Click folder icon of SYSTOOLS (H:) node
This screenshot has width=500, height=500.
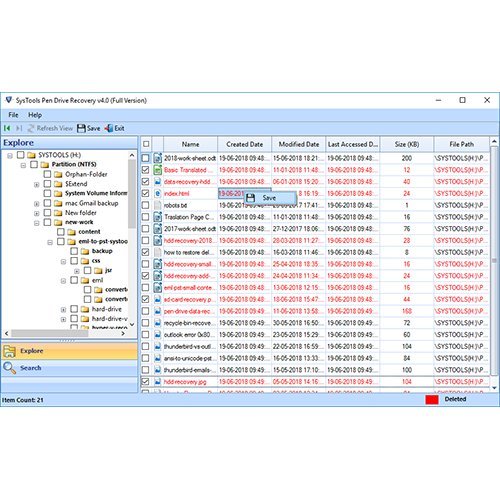point(31,155)
